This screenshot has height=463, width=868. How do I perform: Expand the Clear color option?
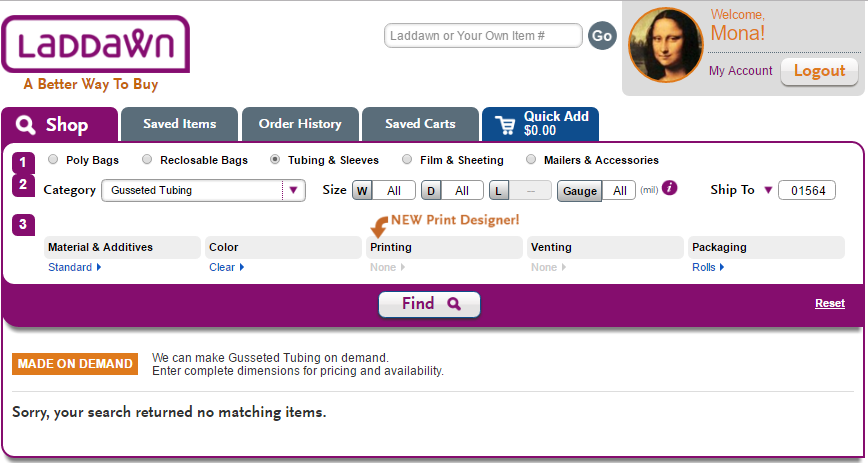pyautogui.click(x=226, y=267)
